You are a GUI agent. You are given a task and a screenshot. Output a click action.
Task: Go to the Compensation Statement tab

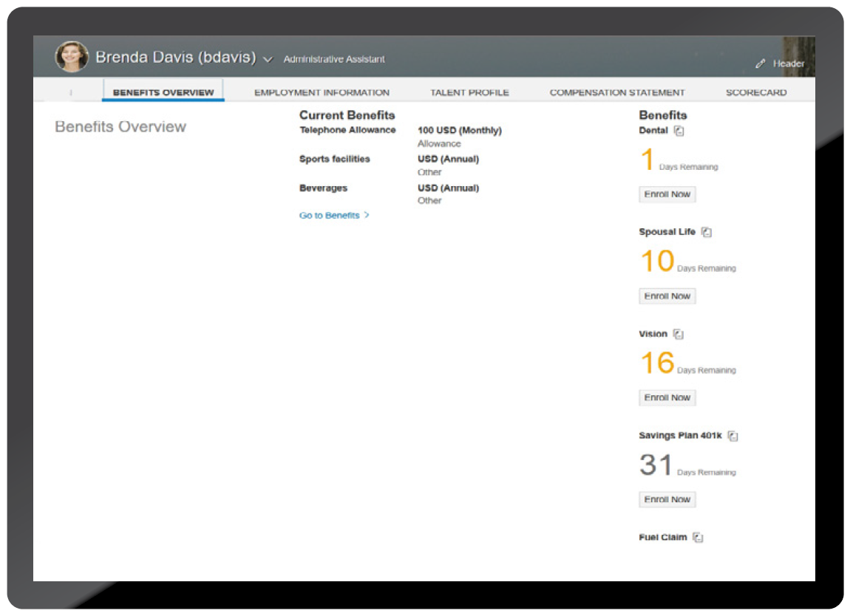616,93
